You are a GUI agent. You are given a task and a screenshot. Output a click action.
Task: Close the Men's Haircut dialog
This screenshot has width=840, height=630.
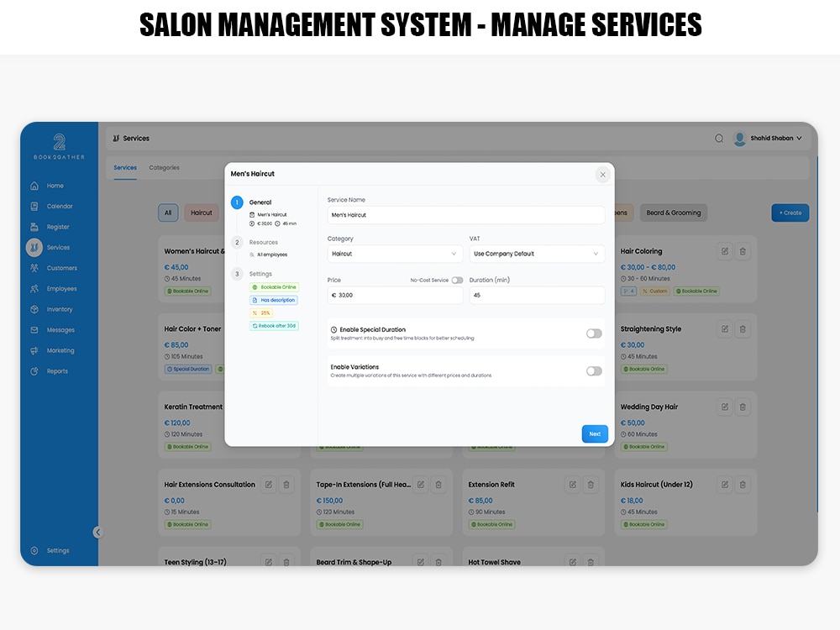(x=602, y=175)
